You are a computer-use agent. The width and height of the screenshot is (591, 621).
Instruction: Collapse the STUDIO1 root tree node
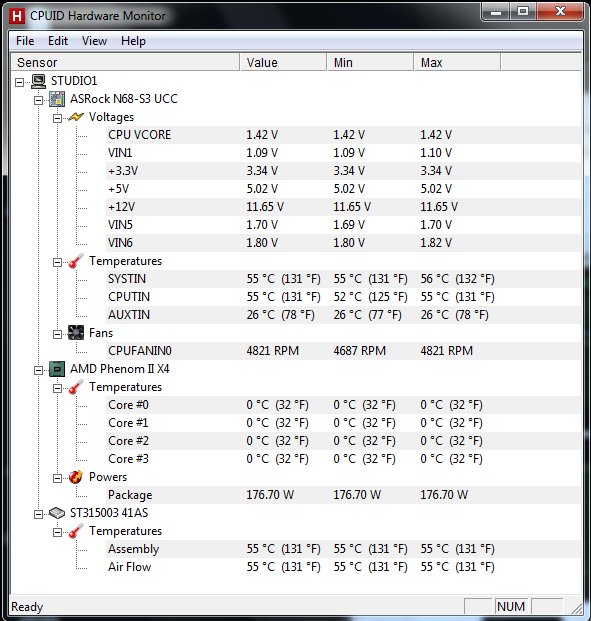click(x=19, y=82)
